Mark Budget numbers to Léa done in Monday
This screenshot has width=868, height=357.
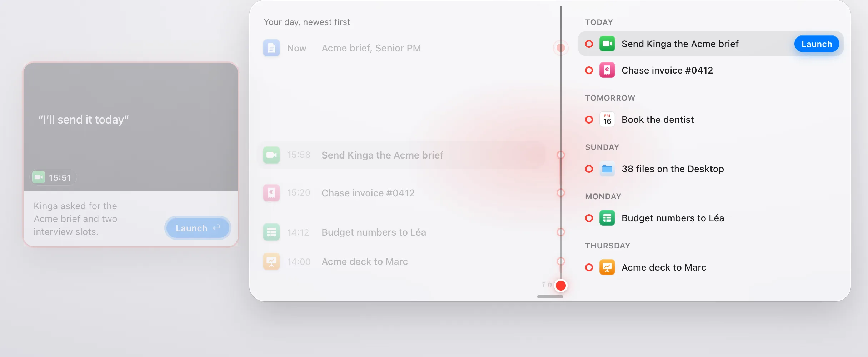coord(589,218)
